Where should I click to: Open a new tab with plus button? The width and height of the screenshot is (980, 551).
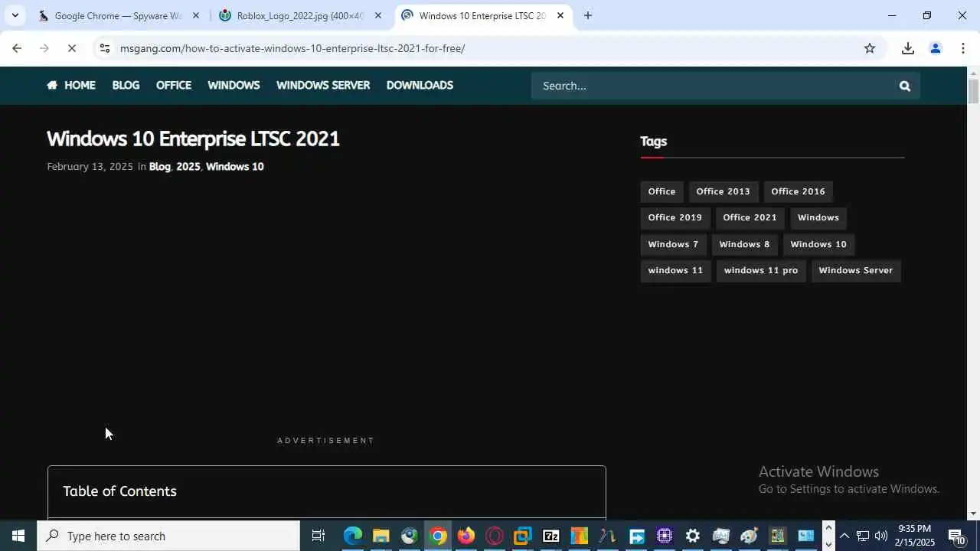coord(587,15)
